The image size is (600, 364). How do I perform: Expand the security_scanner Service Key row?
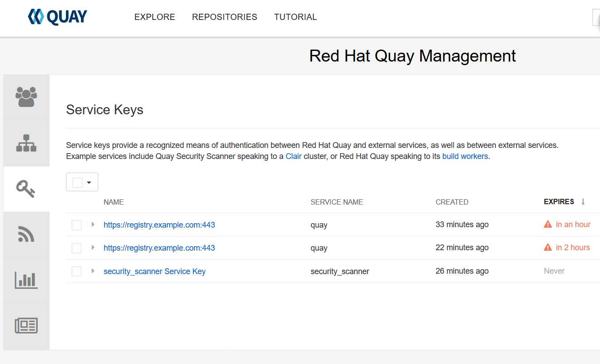93,271
